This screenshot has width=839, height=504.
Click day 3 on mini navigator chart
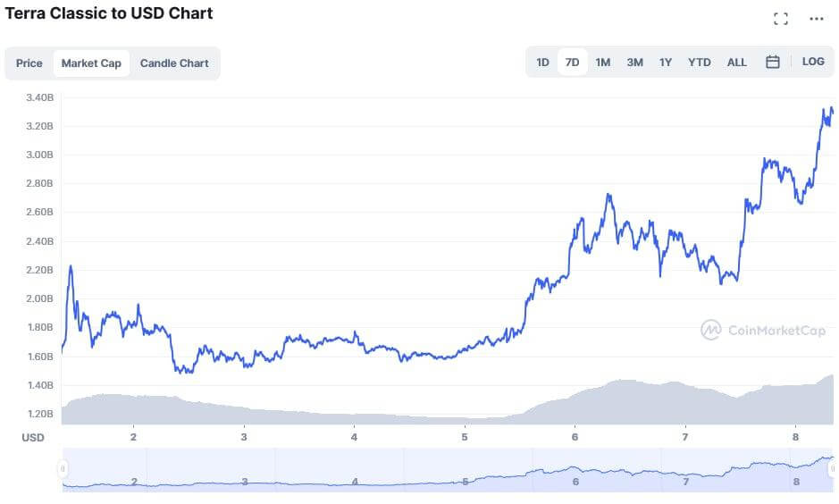[x=245, y=482]
